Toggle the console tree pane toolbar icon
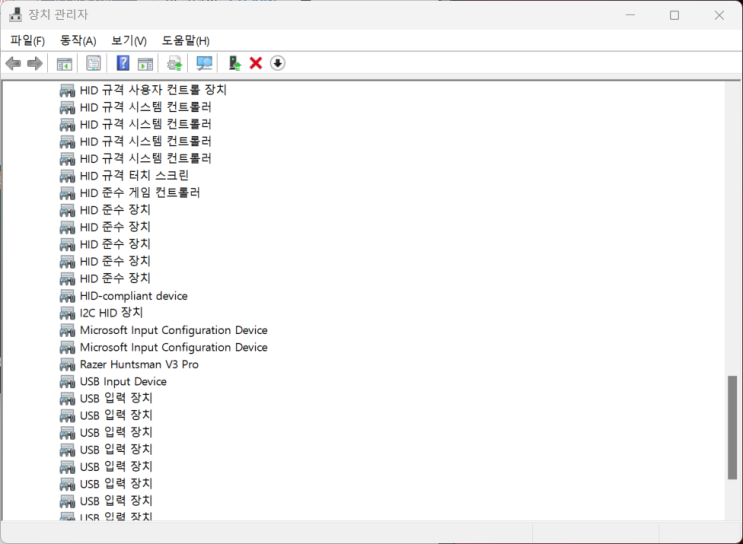 point(64,63)
